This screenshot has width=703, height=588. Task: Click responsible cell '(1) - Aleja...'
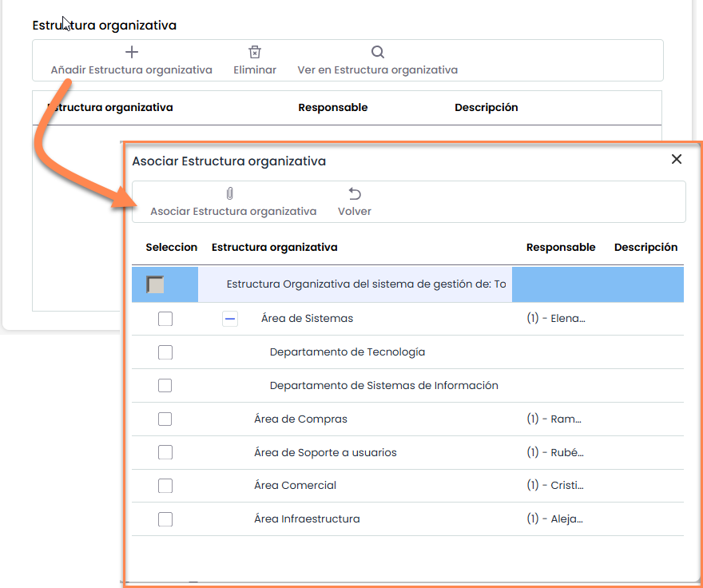(x=554, y=519)
